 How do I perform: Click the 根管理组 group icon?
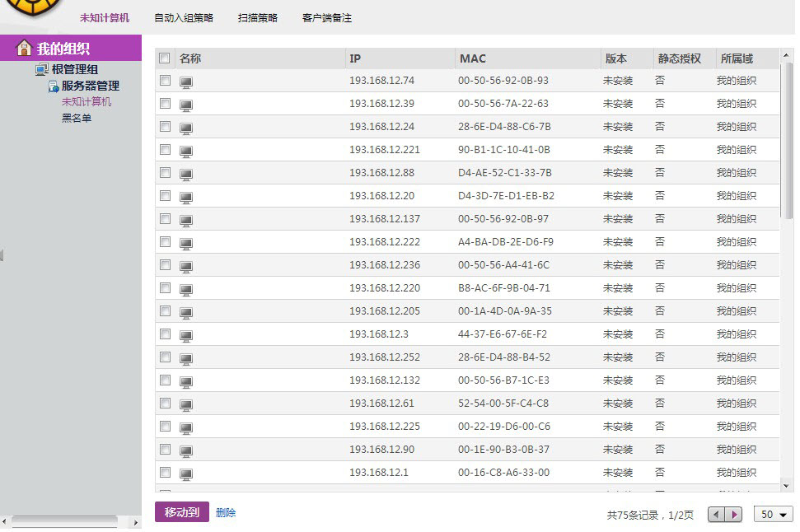(42, 70)
